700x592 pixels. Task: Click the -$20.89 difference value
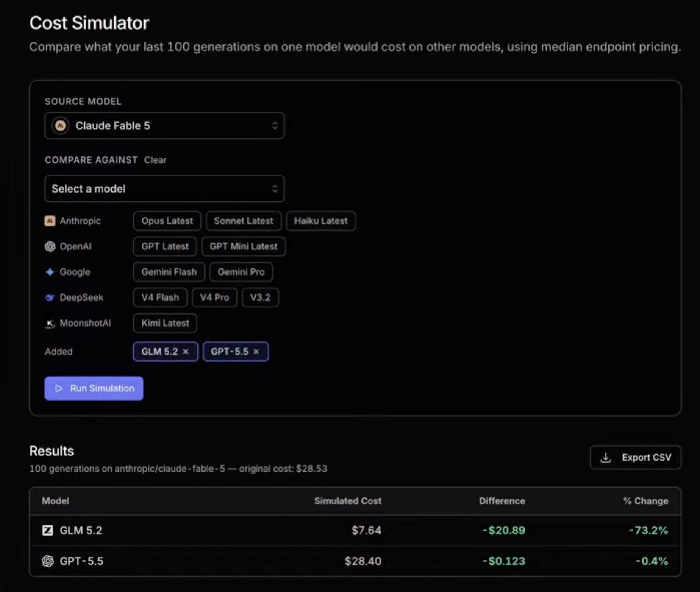tap(504, 530)
